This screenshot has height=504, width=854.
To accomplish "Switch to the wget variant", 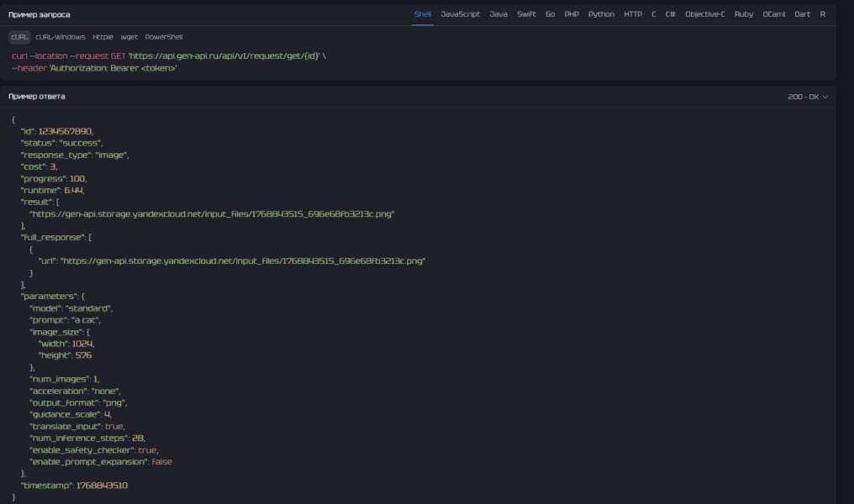I will (x=129, y=37).
